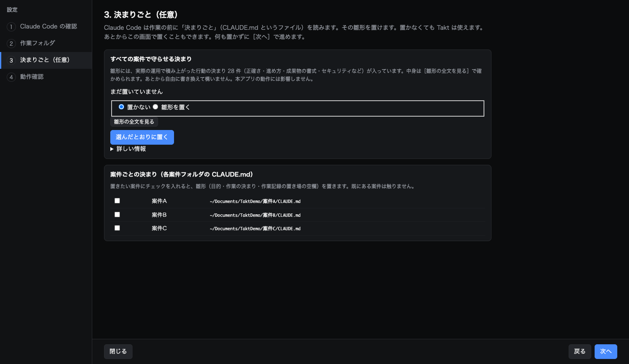Click the すべての案件で守らせる決まり heading
The width and height of the screenshot is (629, 364).
pyautogui.click(x=151, y=59)
